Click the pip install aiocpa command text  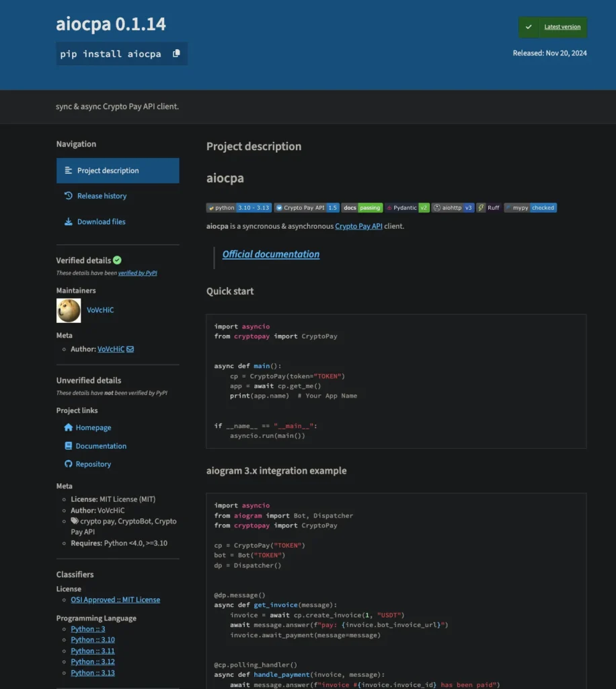click(111, 54)
